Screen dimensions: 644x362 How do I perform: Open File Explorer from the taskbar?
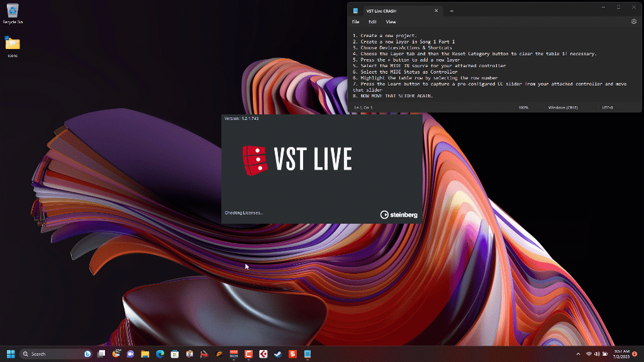tap(145, 354)
